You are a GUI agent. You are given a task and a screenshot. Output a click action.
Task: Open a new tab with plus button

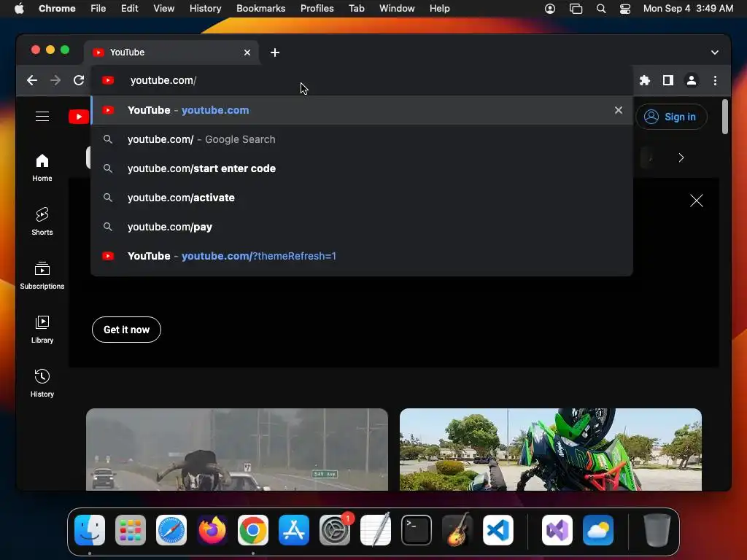pos(275,52)
